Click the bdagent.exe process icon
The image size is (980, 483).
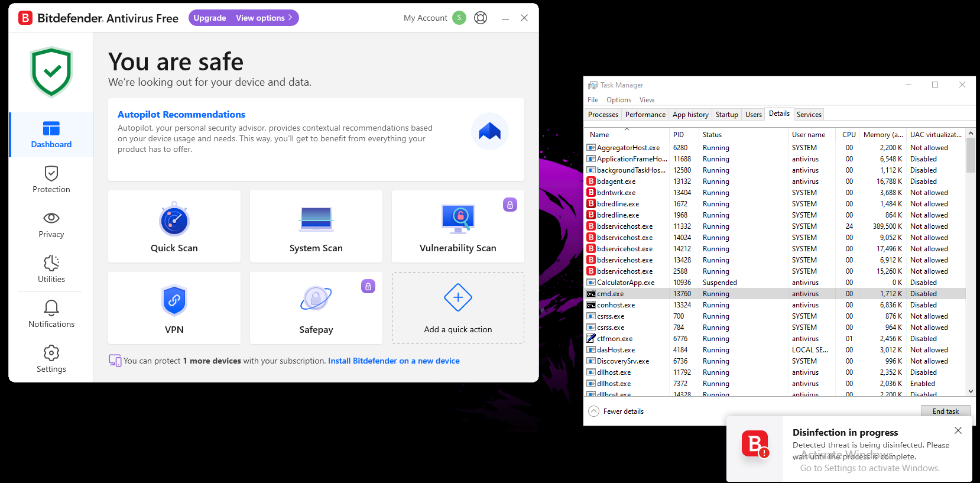tap(591, 181)
